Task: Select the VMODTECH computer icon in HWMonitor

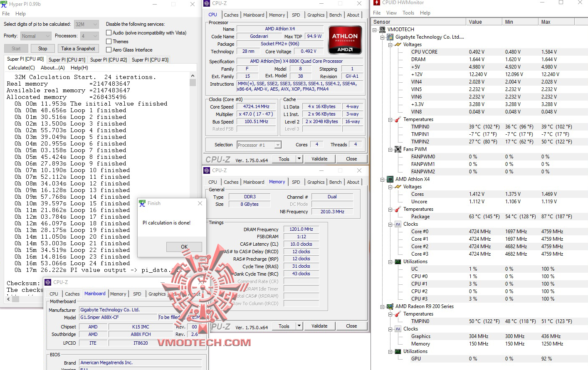Action: coord(382,30)
